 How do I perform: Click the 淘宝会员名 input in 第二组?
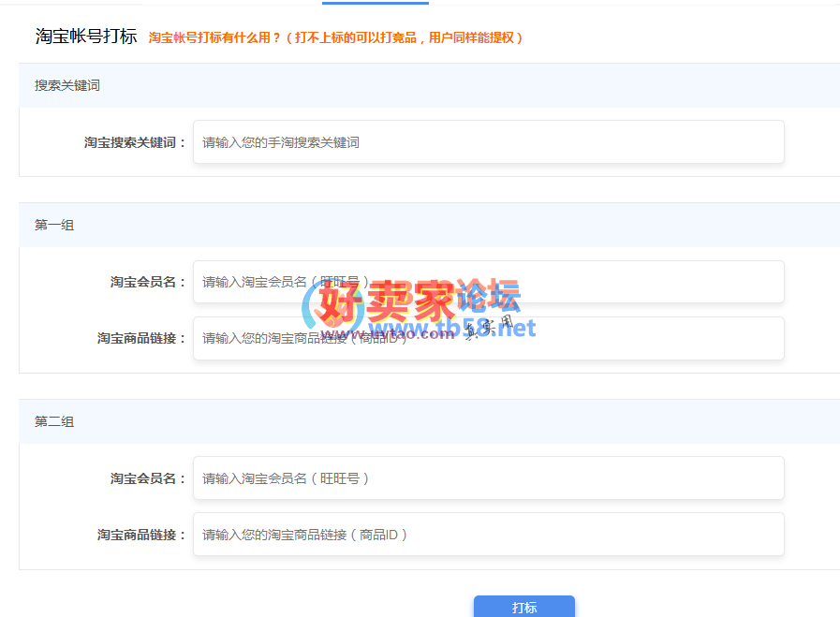pos(488,478)
